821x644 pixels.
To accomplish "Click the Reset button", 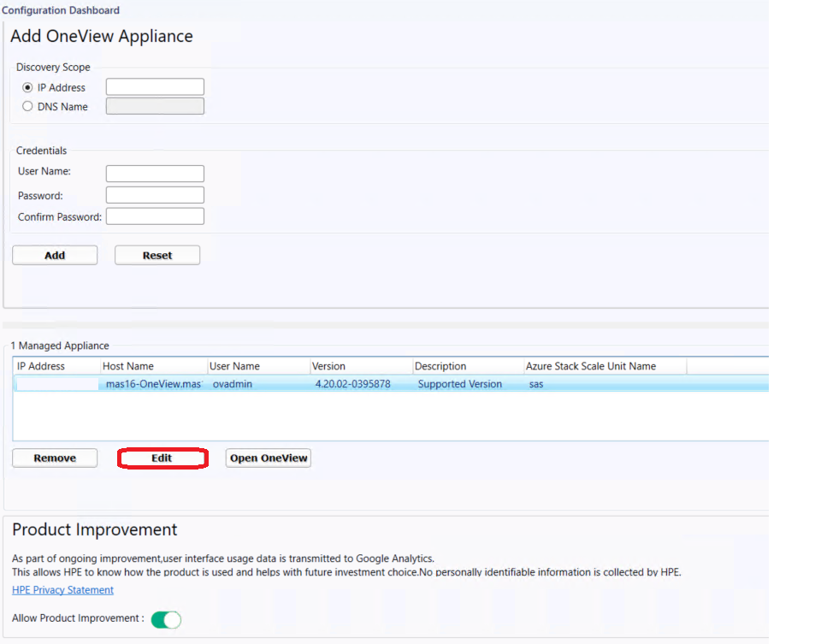I will 157,255.
